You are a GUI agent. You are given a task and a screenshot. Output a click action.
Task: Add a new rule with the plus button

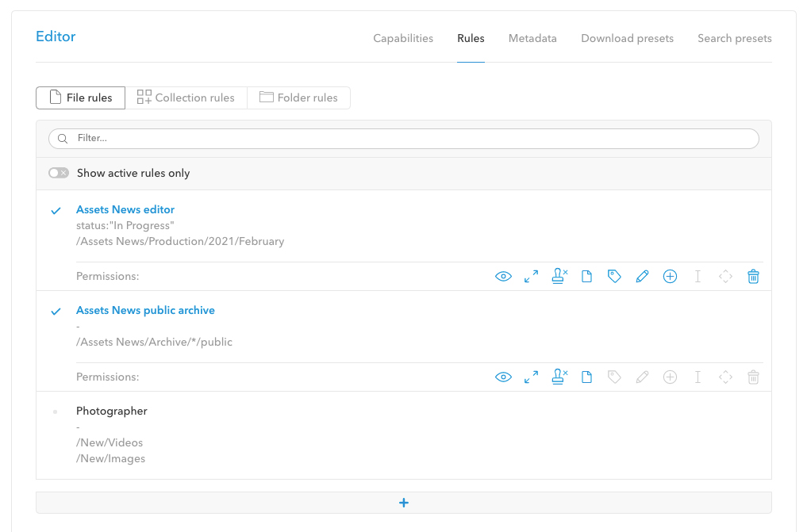tap(404, 503)
